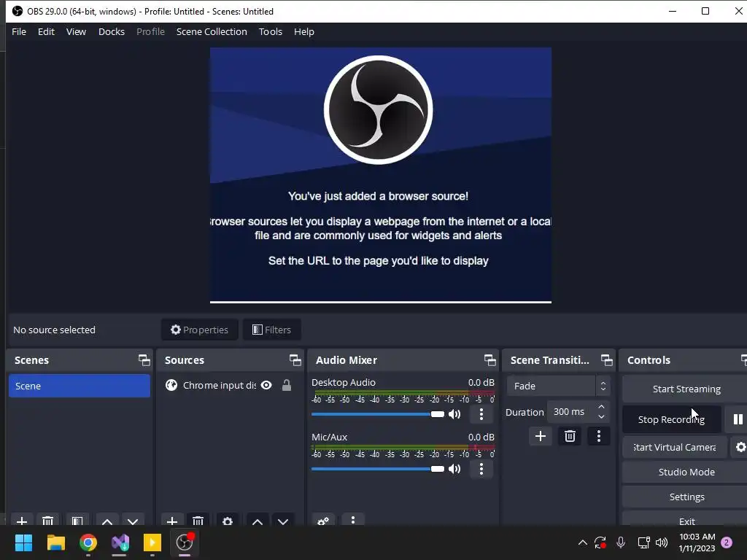Select the Scene item in Scenes list
747x560 pixels.
coord(79,386)
